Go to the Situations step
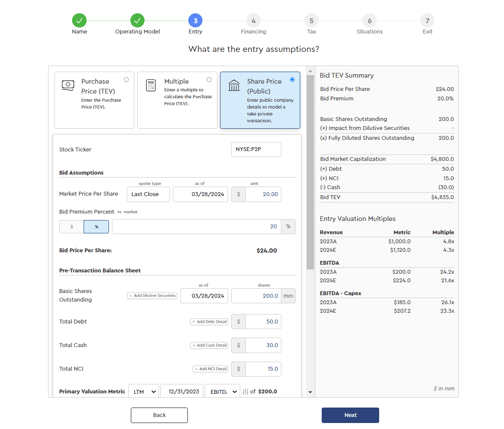The width and height of the screenshot is (504, 429). pos(369,21)
